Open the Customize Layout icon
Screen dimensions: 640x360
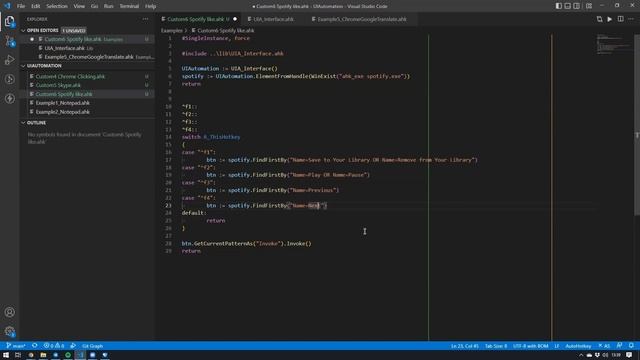(x=589, y=6)
